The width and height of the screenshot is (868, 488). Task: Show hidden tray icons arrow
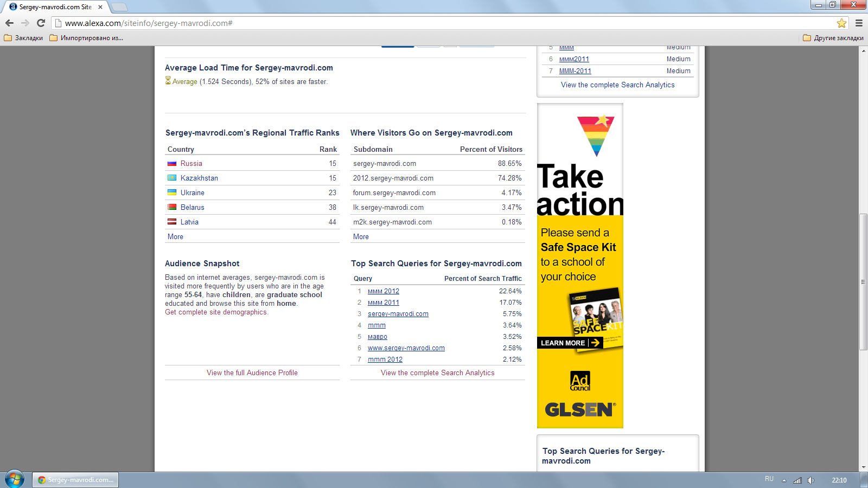784,480
